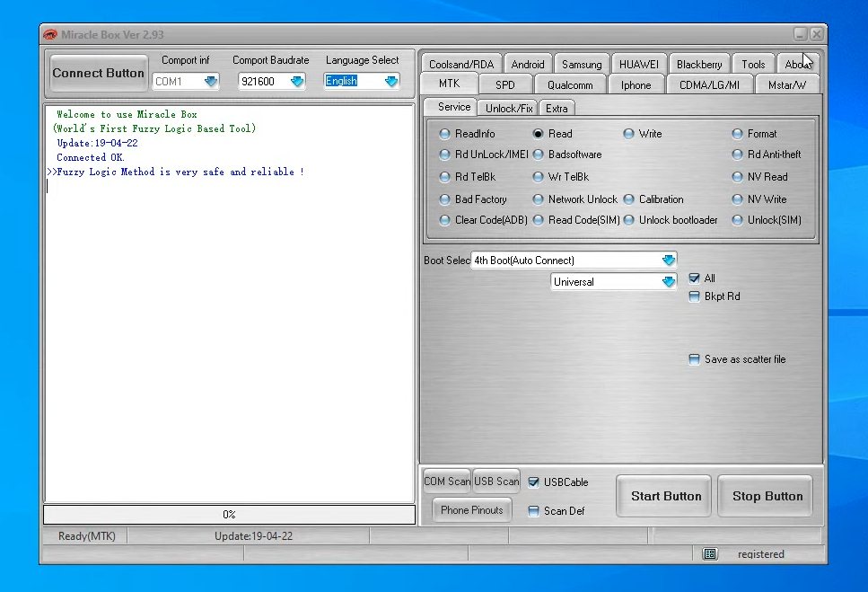Switch to the Blackberry tab
The height and width of the screenshot is (592, 868).
coord(699,65)
